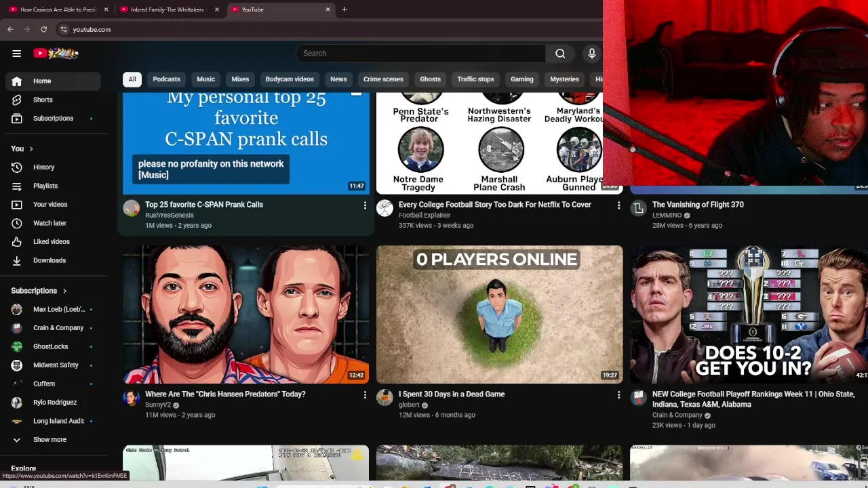The width and height of the screenshot is (868, 488).
Task: Open Playlists from sidebar
Action: [x=53, y=186]
